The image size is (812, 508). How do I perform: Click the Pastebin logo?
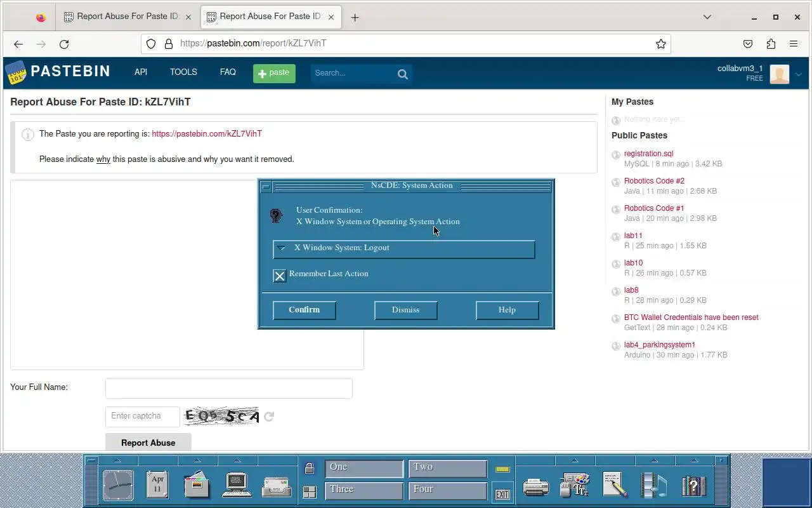[58, 72]
